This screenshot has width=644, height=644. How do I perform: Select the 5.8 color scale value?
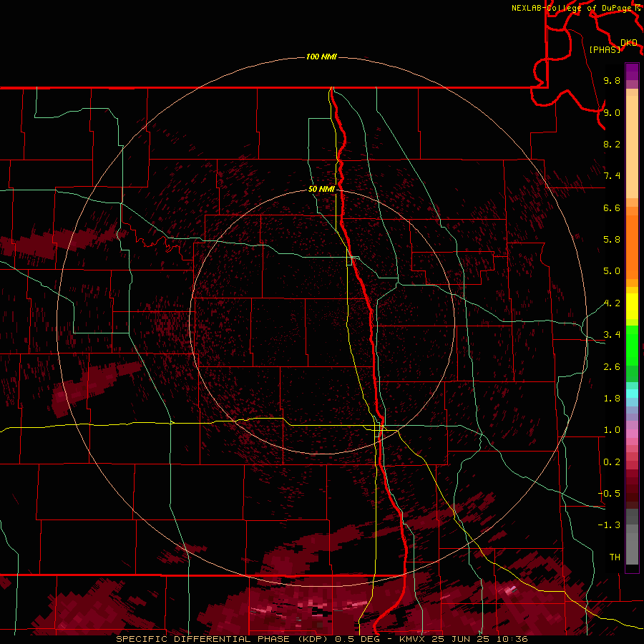pyautogui.click(x=612, y=240)
